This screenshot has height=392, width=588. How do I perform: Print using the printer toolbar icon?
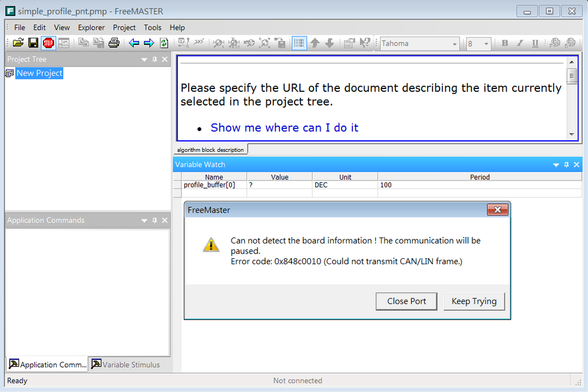pyautogui.click(x=114, y=43)
